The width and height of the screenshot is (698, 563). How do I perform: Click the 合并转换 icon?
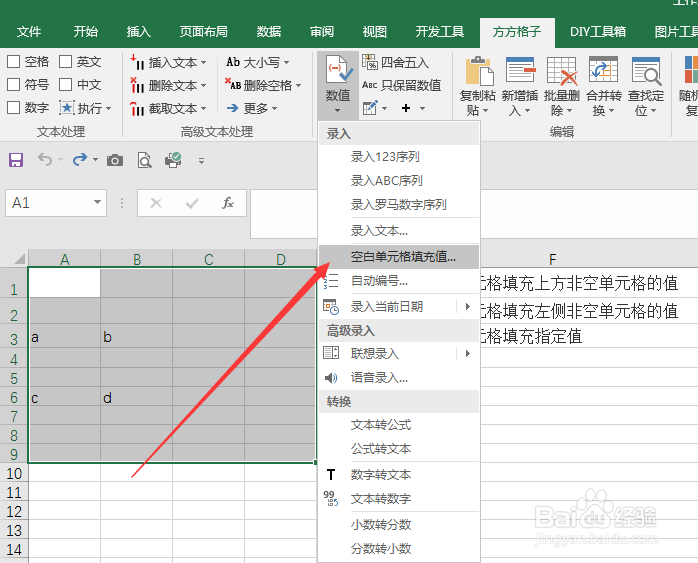point(603,70)
